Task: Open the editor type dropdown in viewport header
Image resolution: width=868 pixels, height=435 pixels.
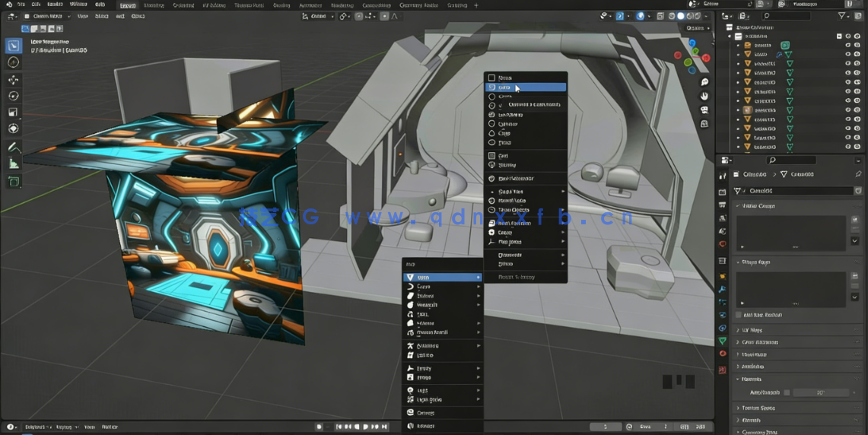Action: coord(11,16)
